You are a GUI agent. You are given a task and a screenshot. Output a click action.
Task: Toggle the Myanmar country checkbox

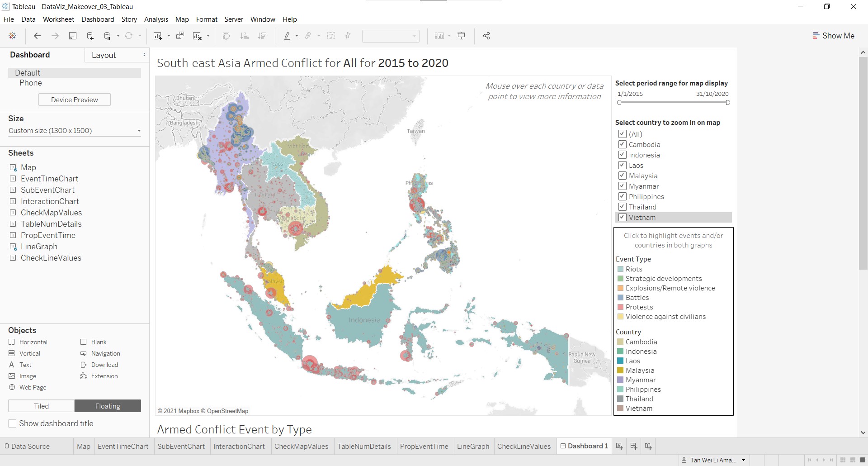(623, 186)
